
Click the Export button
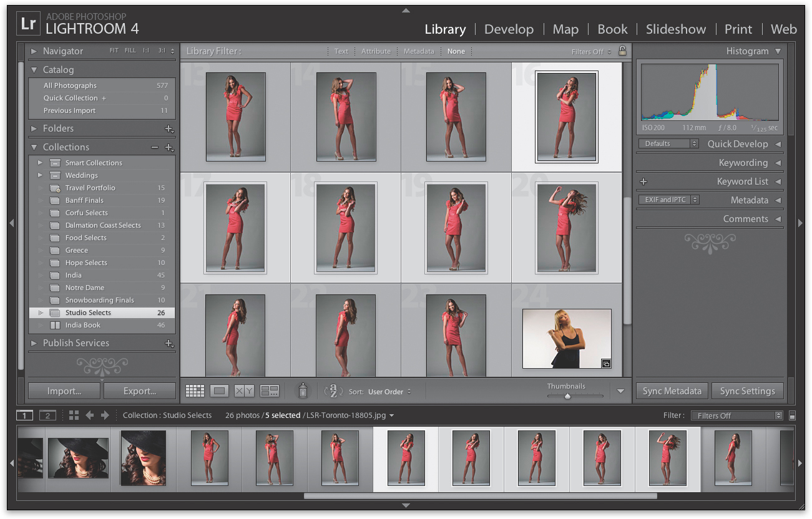pos(140,391)
